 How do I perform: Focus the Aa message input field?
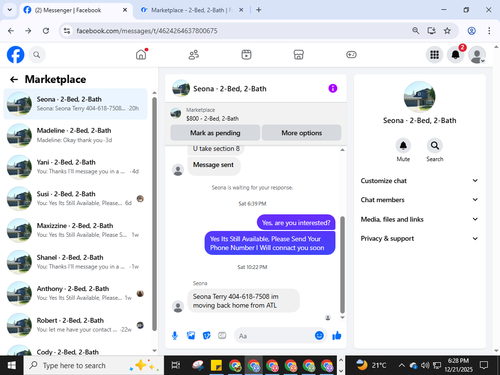click(x=275, y=336)
